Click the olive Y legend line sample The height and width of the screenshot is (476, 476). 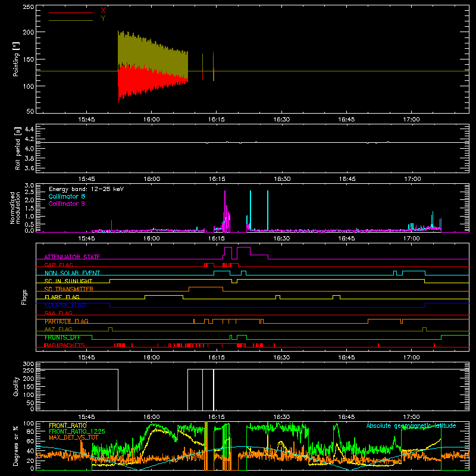coord(71,20)
